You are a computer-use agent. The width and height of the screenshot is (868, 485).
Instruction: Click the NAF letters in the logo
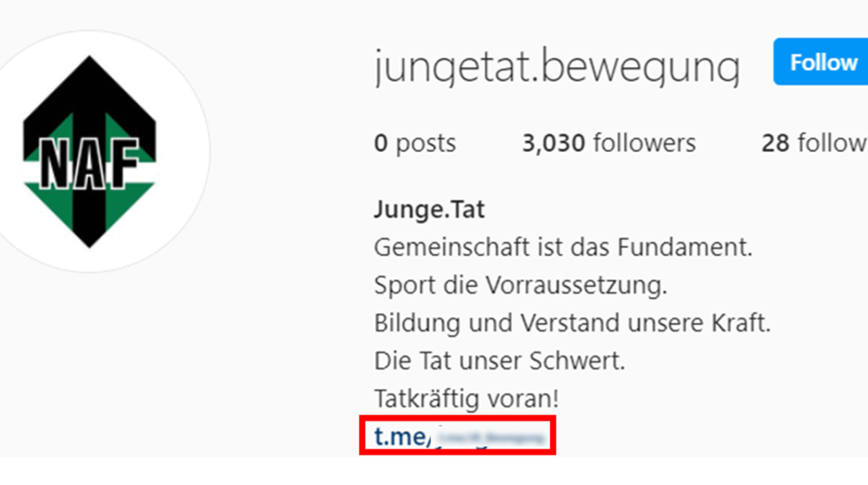pos(90,163)
